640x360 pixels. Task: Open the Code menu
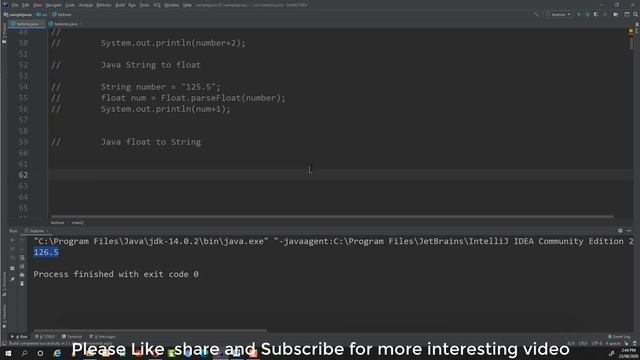click(x=70, y=5)
